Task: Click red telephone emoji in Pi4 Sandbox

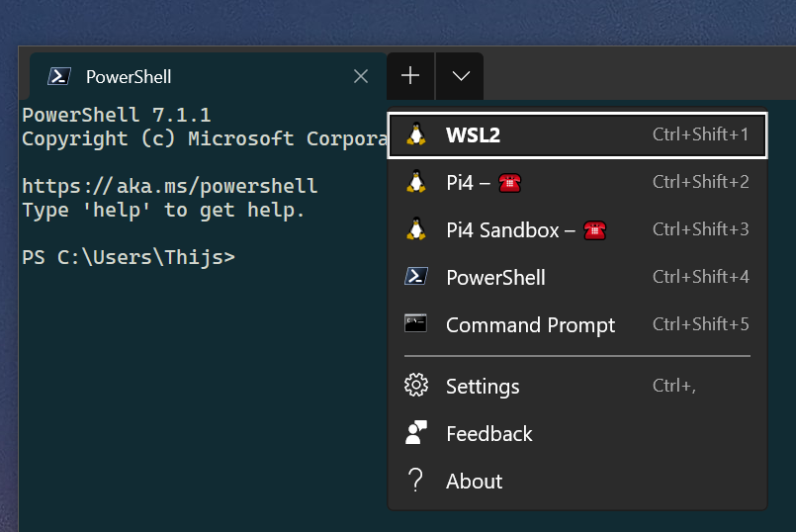Action: click(594, 230)
